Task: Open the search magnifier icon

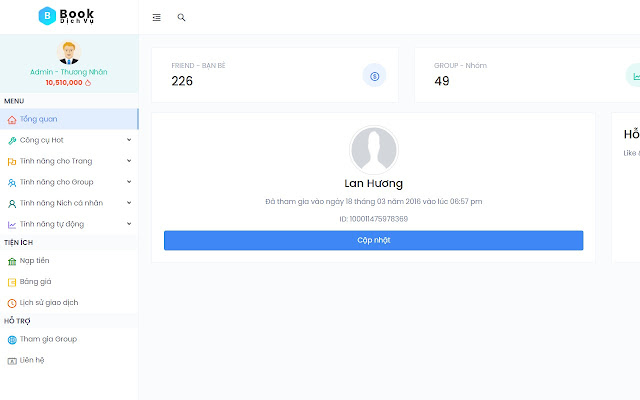Action: pyautogui.click(x=181, y=17)
